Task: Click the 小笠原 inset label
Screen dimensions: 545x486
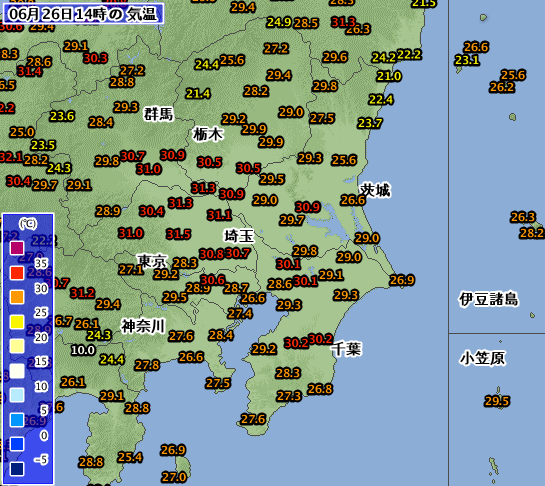Action: (482, 358)
